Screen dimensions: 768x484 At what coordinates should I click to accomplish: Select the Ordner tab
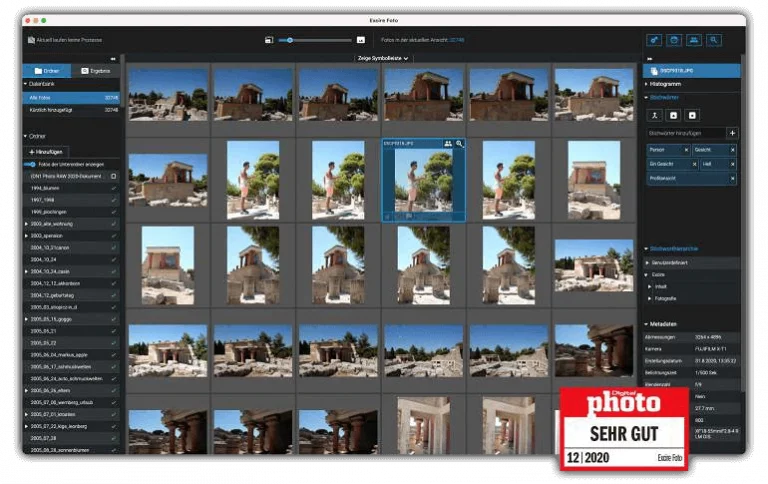pos(47,71)
